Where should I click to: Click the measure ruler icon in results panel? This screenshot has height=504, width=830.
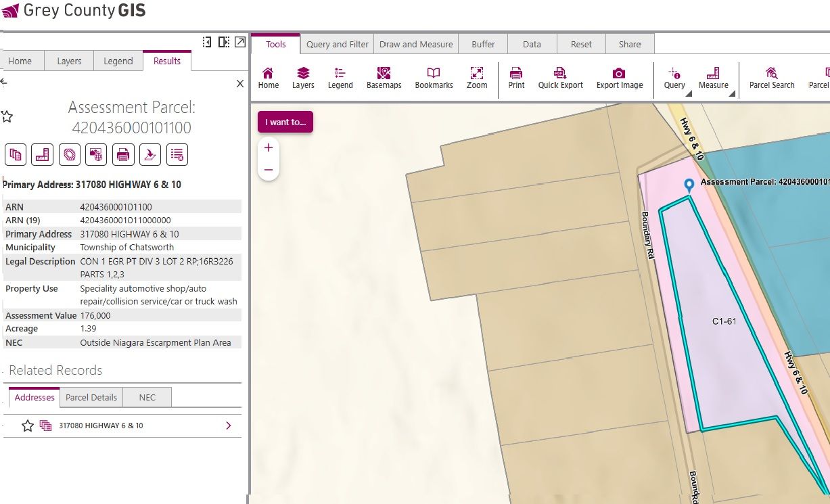43,155
